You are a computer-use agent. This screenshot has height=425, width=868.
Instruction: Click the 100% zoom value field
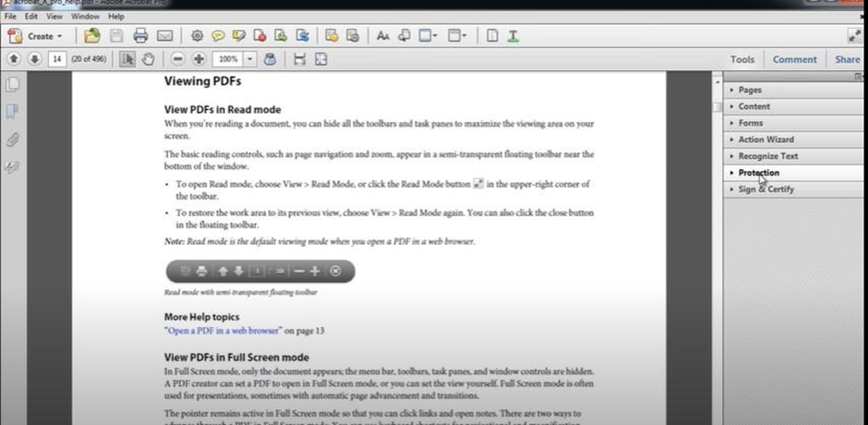(x=227, y=59)
